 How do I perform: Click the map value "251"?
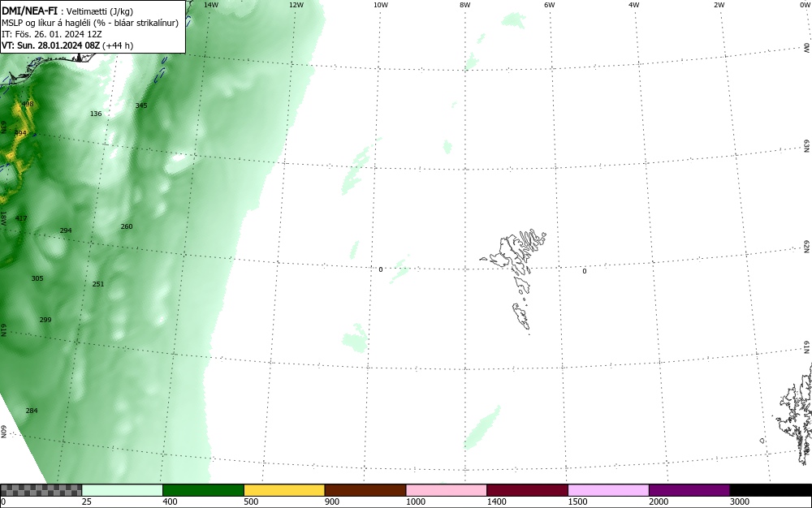pos(98,284)
